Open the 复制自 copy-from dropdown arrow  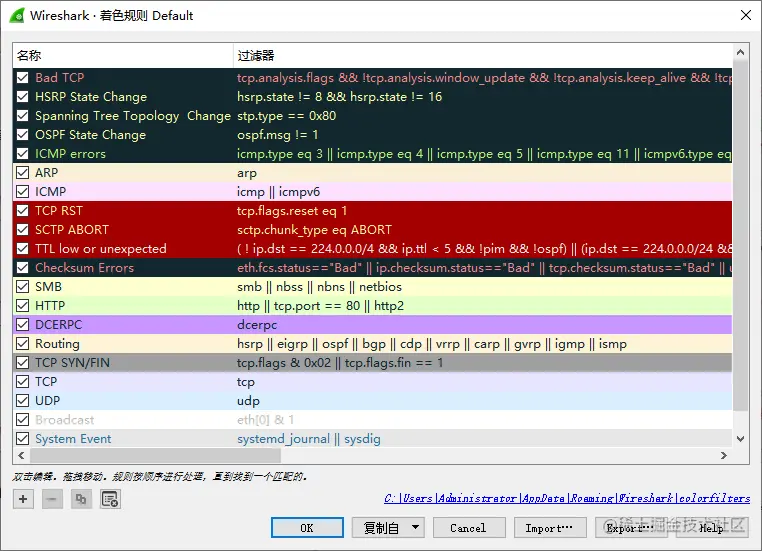(416, 528)
